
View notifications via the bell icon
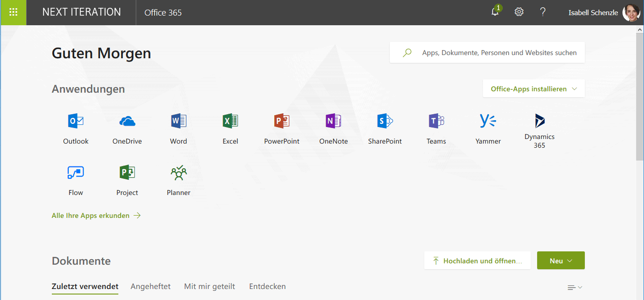click(x=495, y=12)
